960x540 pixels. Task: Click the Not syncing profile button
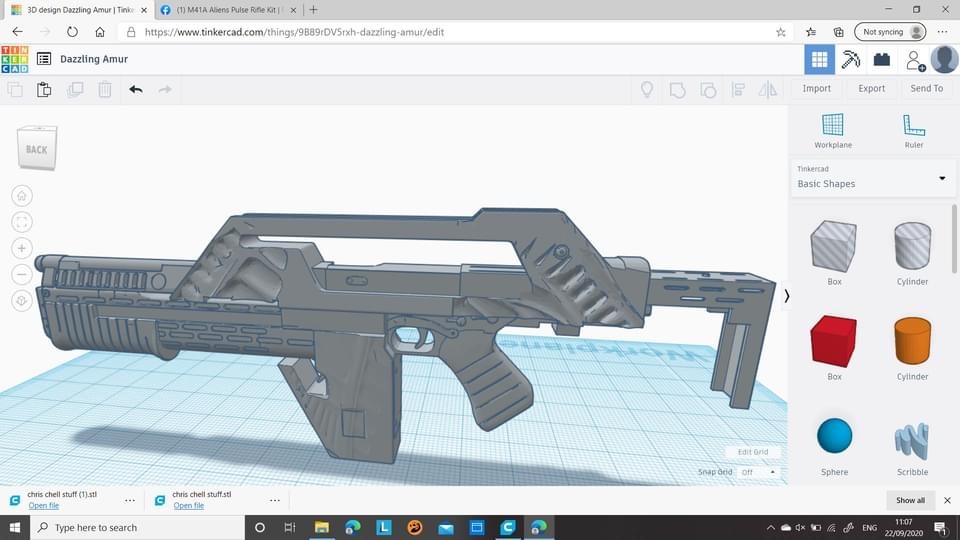pos(890,32)
